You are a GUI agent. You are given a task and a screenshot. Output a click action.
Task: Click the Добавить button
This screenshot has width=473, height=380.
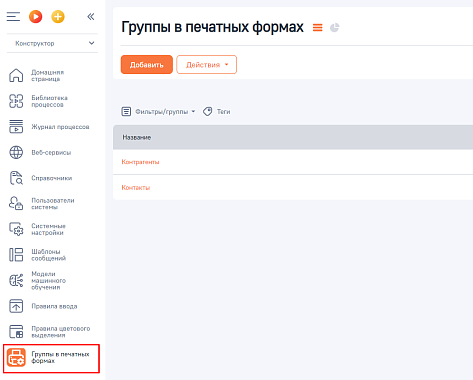click(x=147, y=65)
